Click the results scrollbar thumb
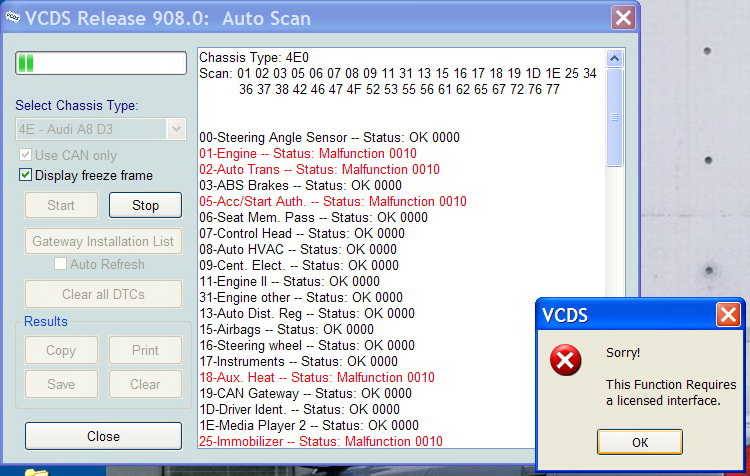 pos(615,115)
